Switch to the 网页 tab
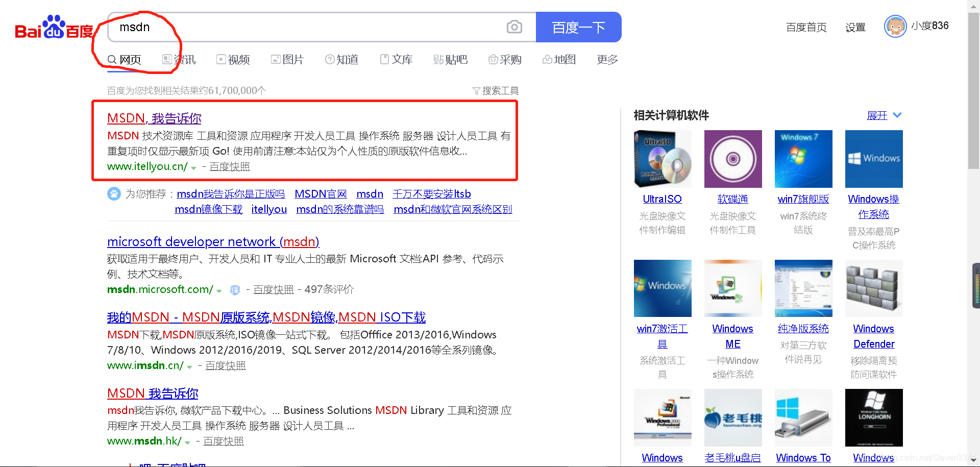The width and height of the screenshot is (980, 467). [124, 60]
